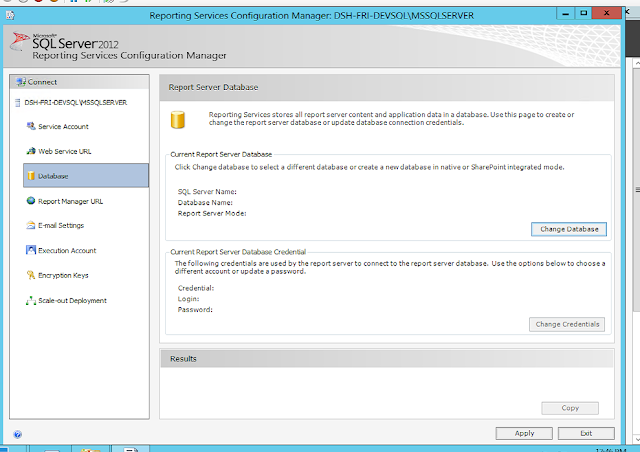The width and height of the screenshot is (640, 452).
Task: Click the Report Server Database heading
Action: point(213,87)
